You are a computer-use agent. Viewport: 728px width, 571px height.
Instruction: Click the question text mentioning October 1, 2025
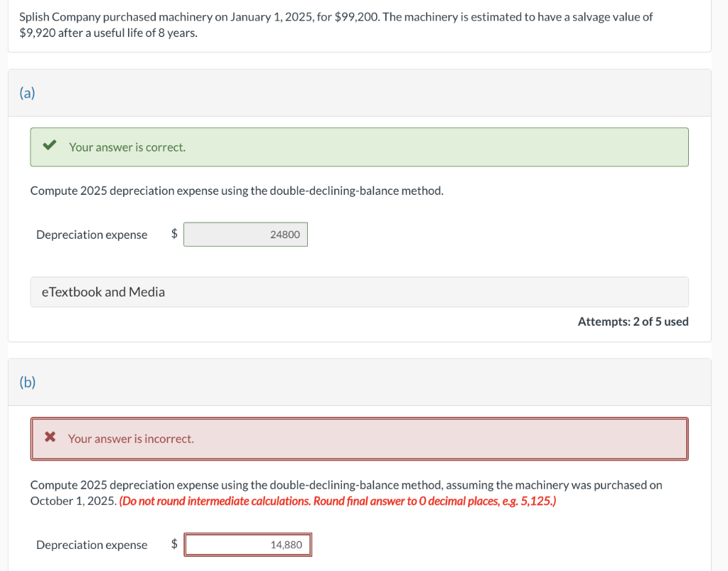point(346,485)
